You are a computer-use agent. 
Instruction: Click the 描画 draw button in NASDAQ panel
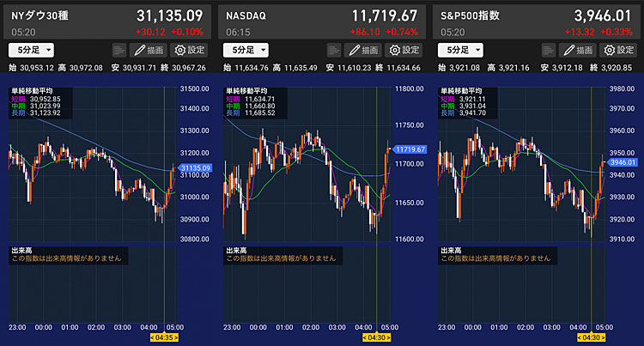coord(363,50)
